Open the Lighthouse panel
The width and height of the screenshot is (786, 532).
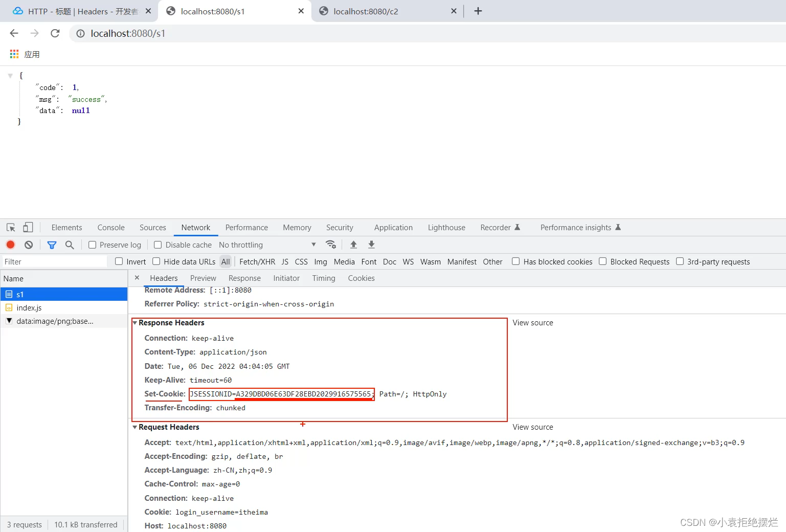pyautogui.click(x=446, y=228)
